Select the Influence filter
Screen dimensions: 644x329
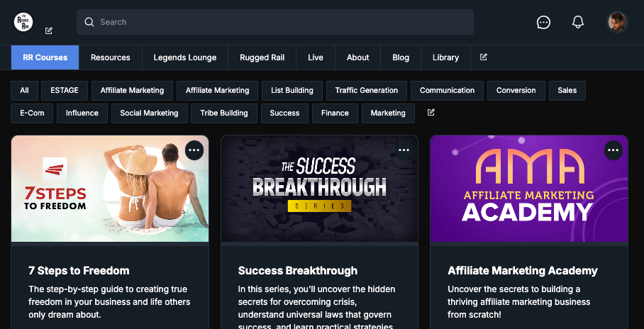point(82,113)
